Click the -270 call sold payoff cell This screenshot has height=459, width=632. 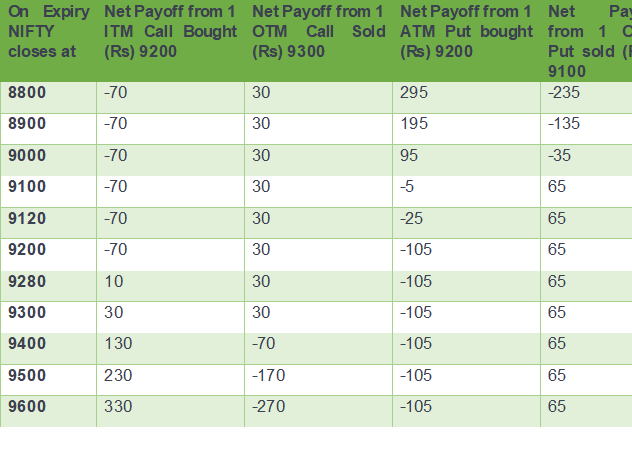coord(267,406)
